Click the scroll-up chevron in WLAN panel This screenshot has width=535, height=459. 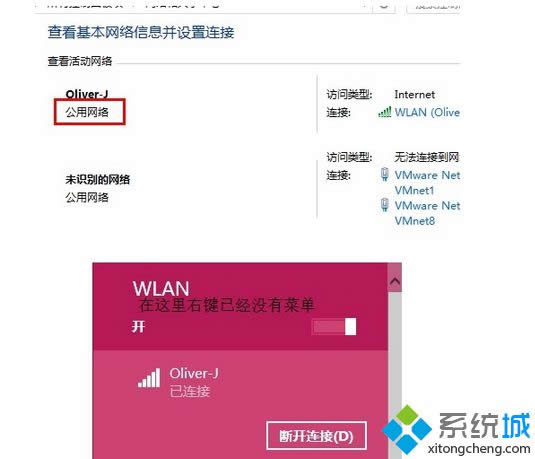(395, 281)
